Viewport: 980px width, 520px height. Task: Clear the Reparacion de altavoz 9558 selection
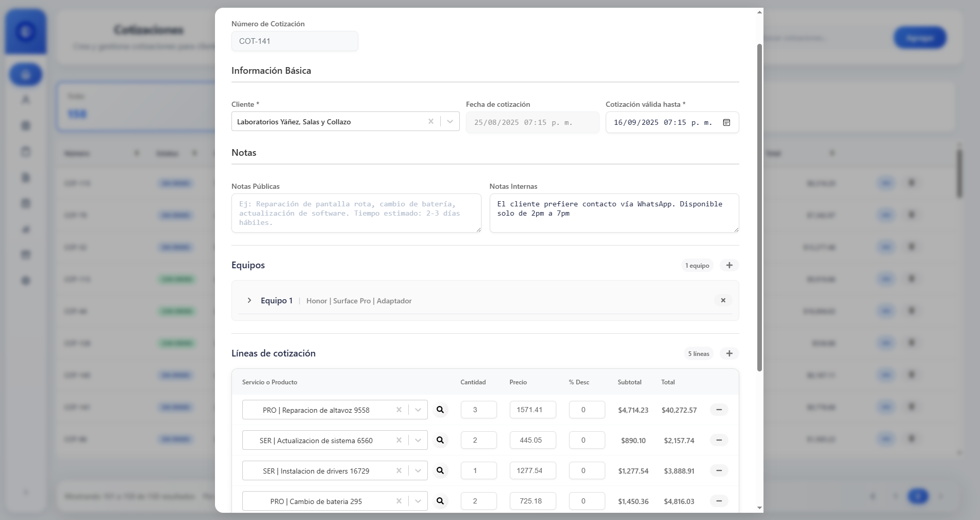click(x=399, y=410)
